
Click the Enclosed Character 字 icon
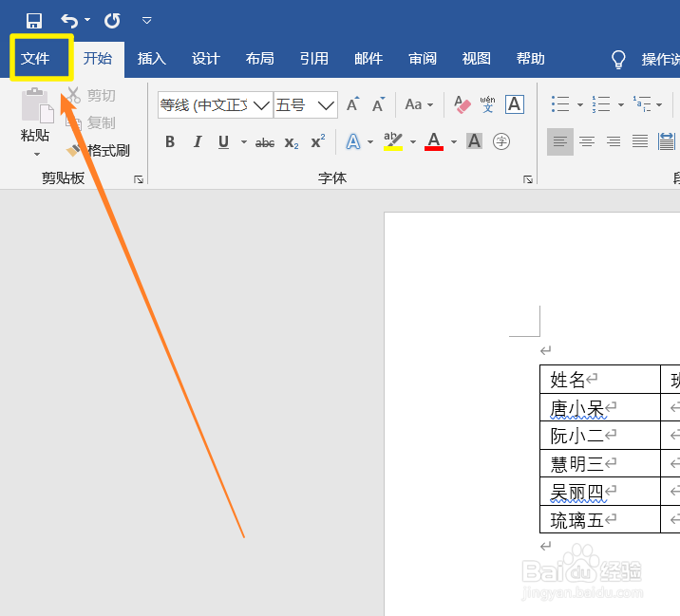pyautogui.click(x=501, y=141)
